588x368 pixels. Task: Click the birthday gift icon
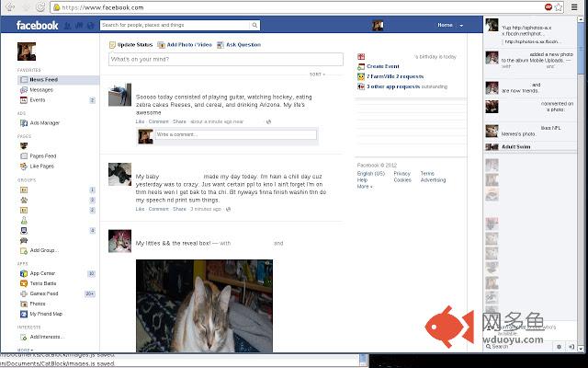tap(361, 57)
